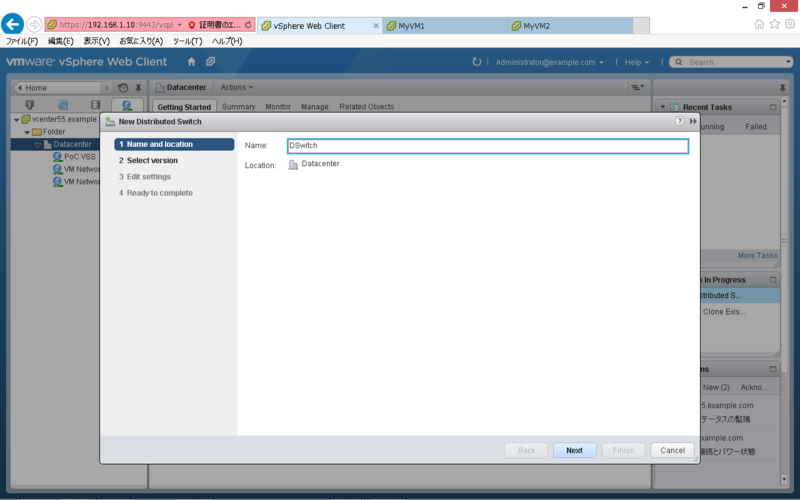Collapse the Datacenter tree node

point(38,145)
